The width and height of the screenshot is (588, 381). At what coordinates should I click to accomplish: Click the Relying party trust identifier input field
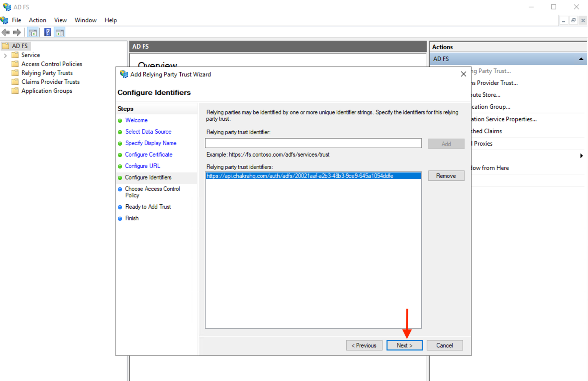point(313,143)
